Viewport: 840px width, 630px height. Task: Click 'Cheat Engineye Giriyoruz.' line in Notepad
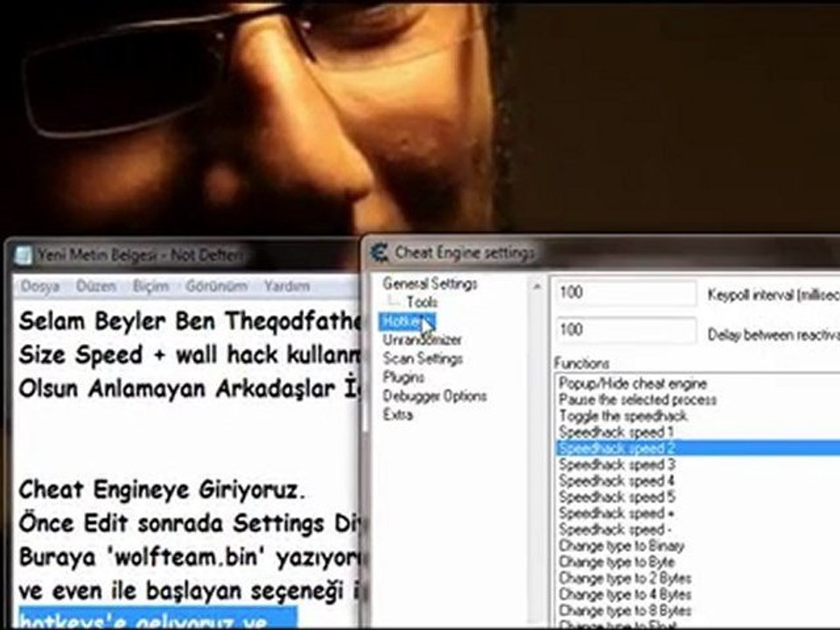click(162, 490)
